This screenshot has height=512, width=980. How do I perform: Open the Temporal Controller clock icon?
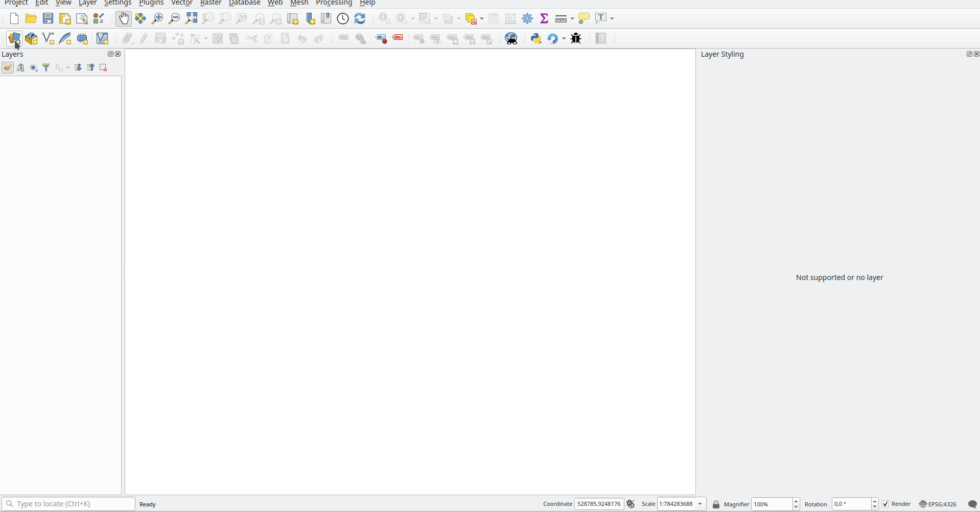(343, 18)
